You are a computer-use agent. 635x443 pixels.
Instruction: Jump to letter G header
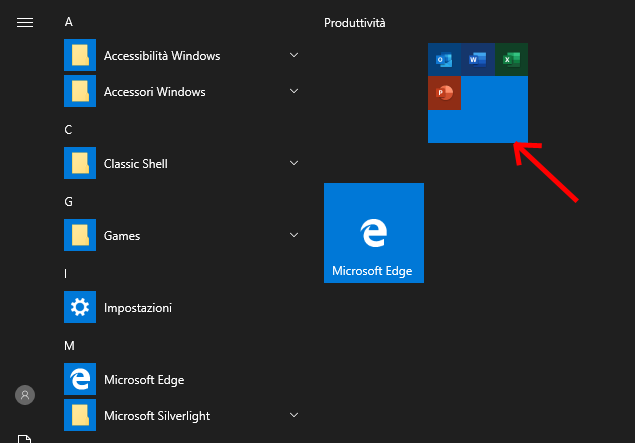[68, 202]
